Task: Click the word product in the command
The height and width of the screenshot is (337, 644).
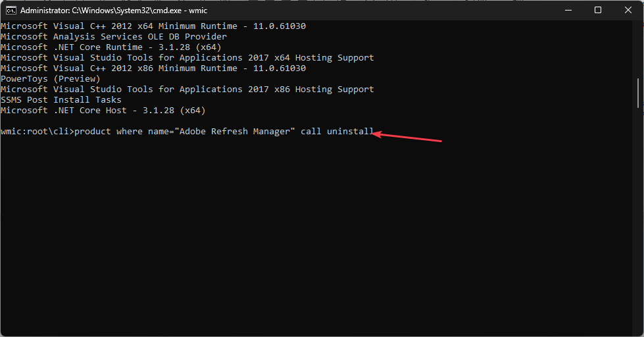Action: [93, 132]
